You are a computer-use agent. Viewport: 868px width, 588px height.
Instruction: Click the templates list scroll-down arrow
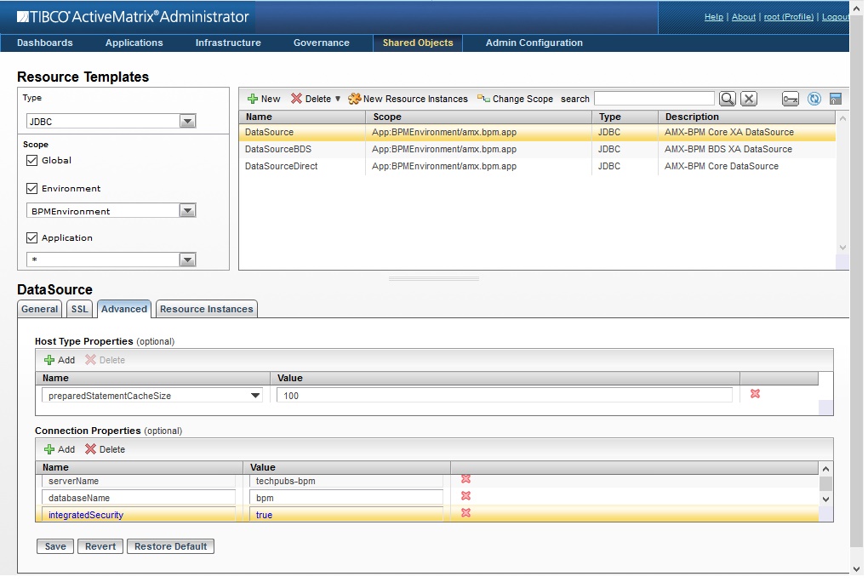tap(842, 248)
